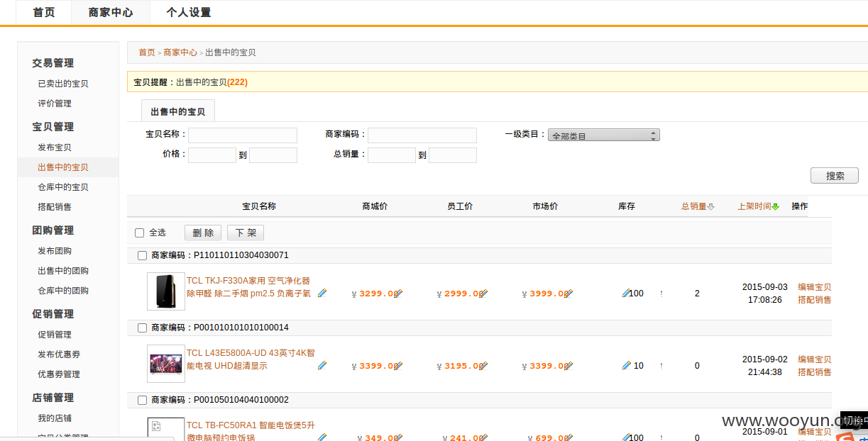The height and width of the screenshot is (441, 868).
Task: Open TCL L43E5800A-UD 43英寸 product link
Action: [x=251, y=359]
